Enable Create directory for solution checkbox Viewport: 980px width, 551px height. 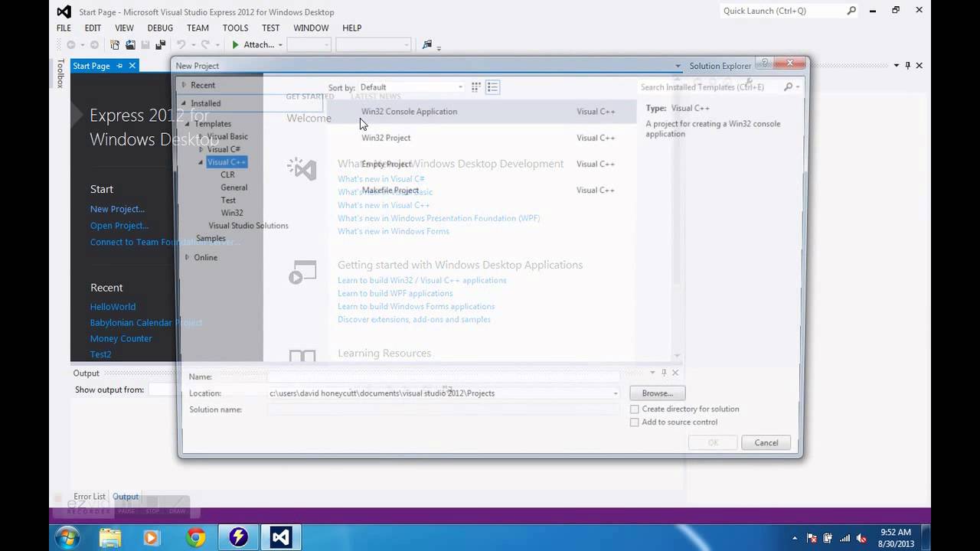(x=634, y=409)
